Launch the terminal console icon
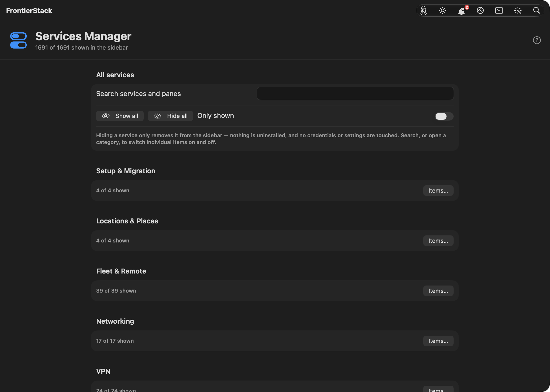The width and height of the screenshot is (550, 392). pos(499,10)
